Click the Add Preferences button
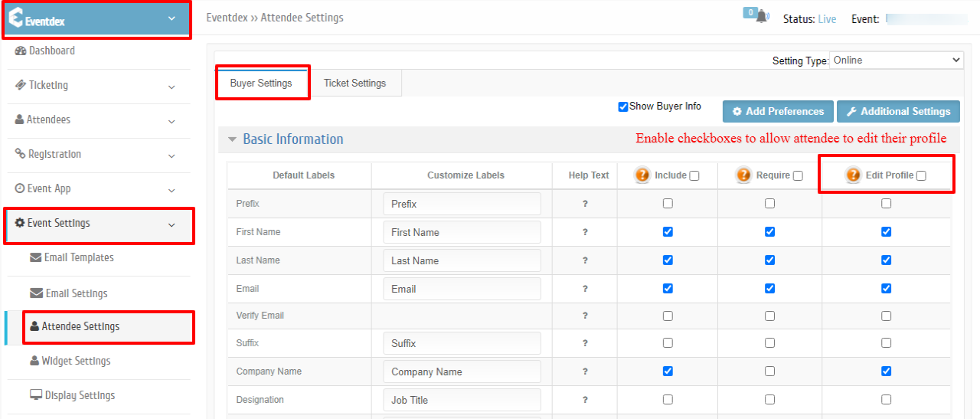 778,111
